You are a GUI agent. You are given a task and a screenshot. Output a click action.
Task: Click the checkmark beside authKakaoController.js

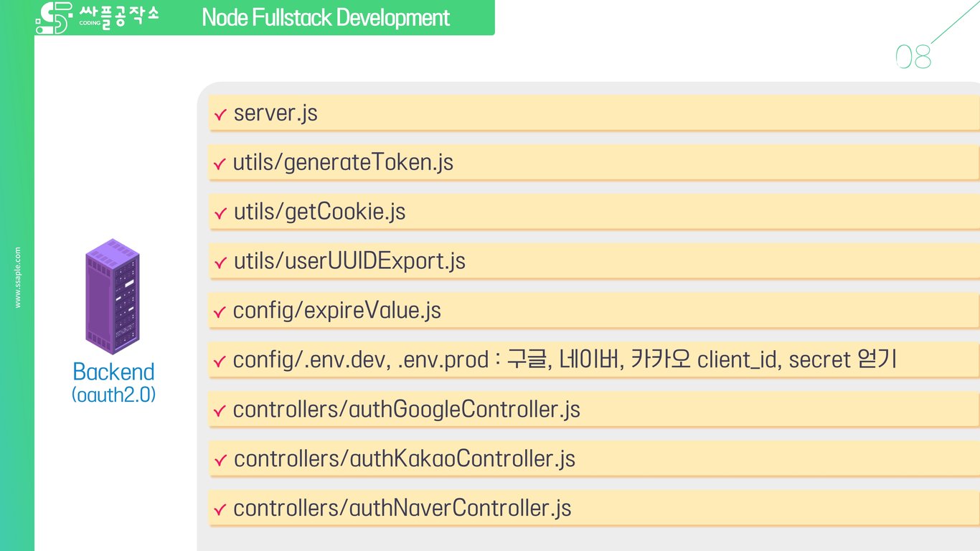click(220, 460)
